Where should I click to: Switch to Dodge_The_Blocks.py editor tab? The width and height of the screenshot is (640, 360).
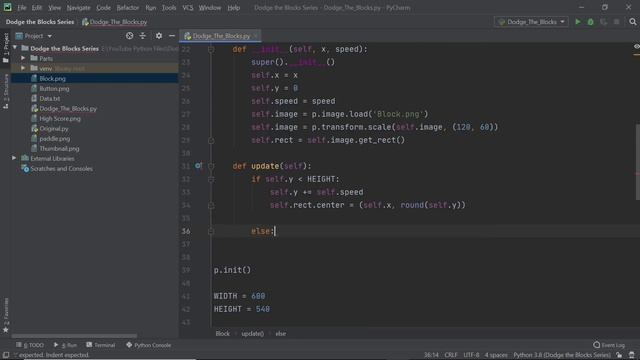coord(221,36)
